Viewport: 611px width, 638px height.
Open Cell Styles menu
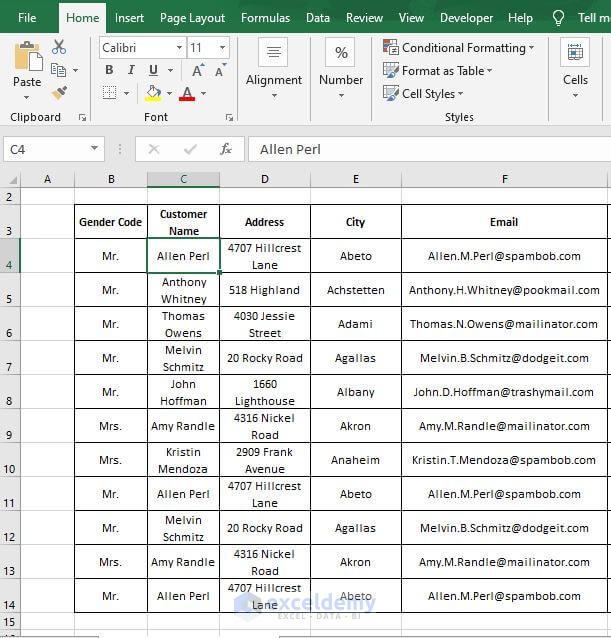tap(423, 94)
